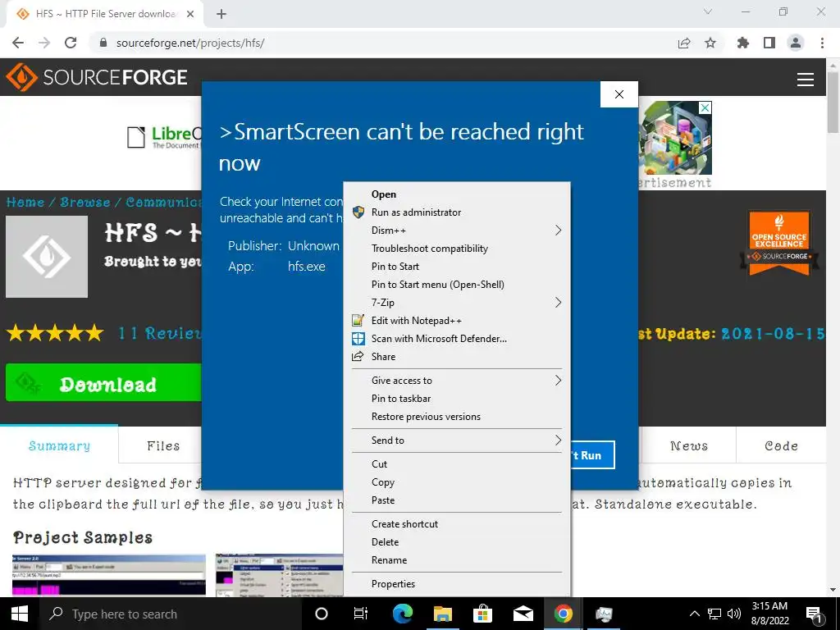
Task: Choose Copy from the context menu
Action: pyautogui.click(x=457, y=482)
